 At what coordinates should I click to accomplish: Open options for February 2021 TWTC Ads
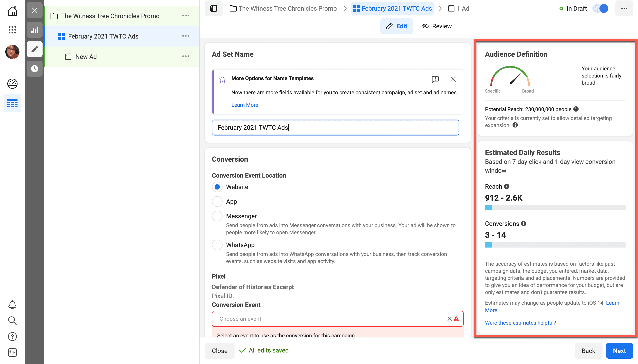pyautogui.click(x=186, y=36)
